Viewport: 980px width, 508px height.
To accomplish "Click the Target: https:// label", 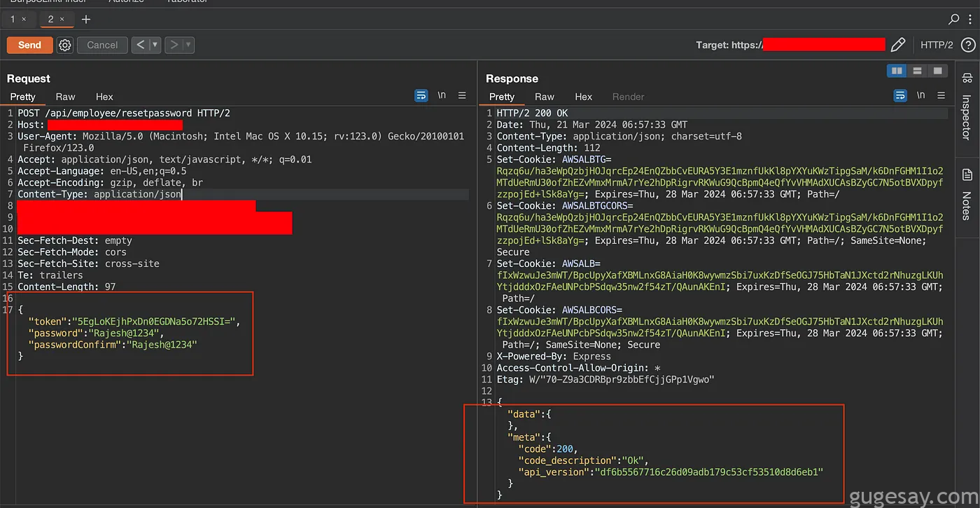I will point(729,45).
